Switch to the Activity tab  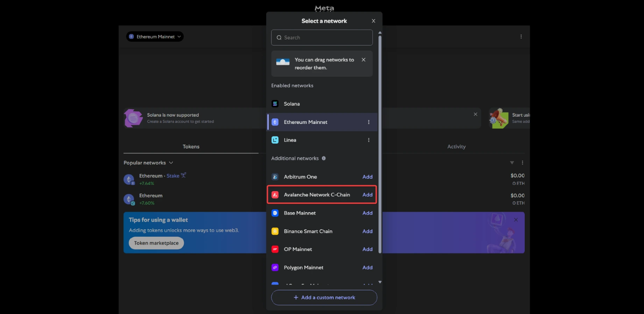[x=457, y=147]
